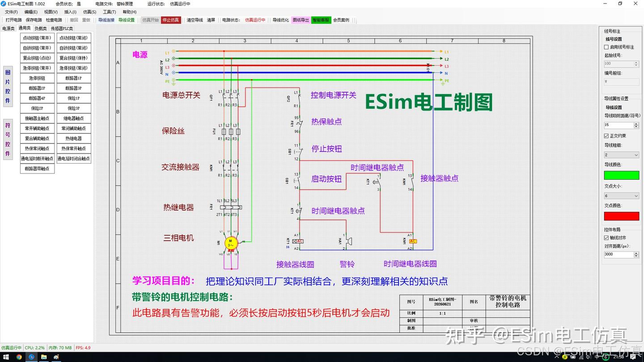This screenshot has width=644, height=362.
Task: Pick the 急停按钮 component button
Action: pyautogui.click(x=37, y=78)
